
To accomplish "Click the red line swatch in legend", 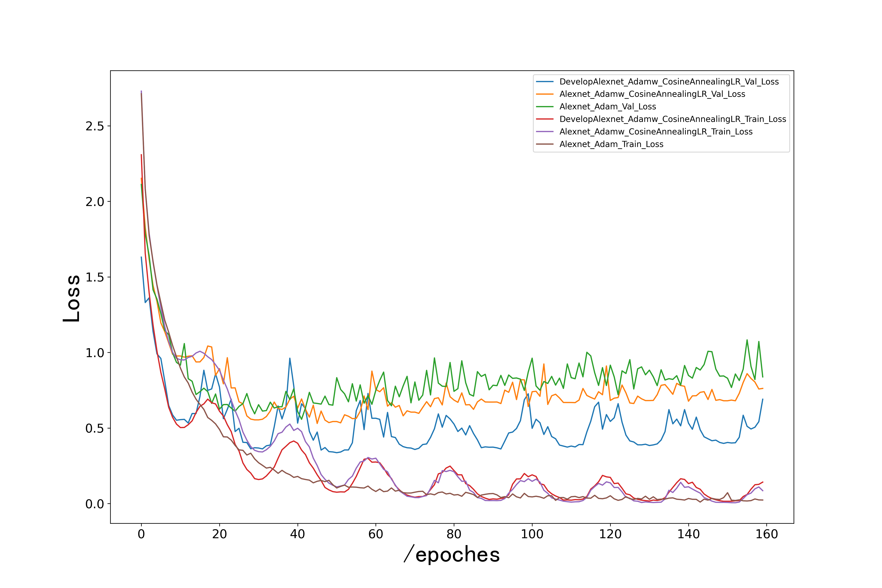I will point(545,119).
